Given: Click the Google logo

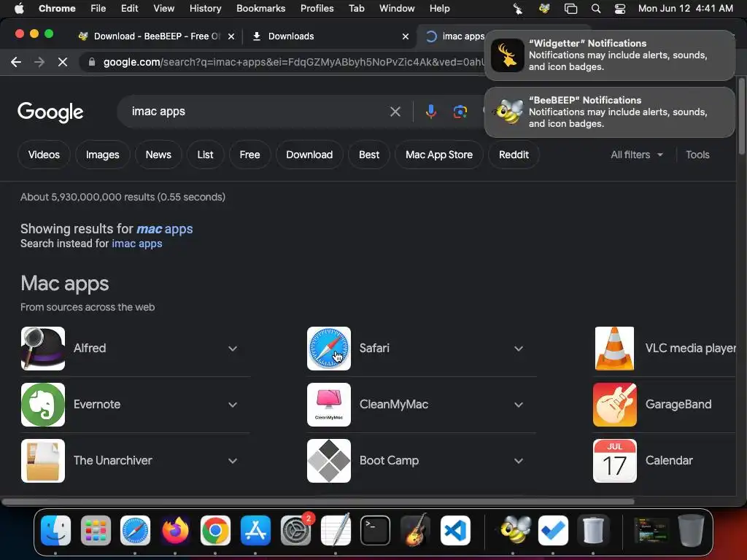Looking at the screenshot, I should (x=50, y=112).
